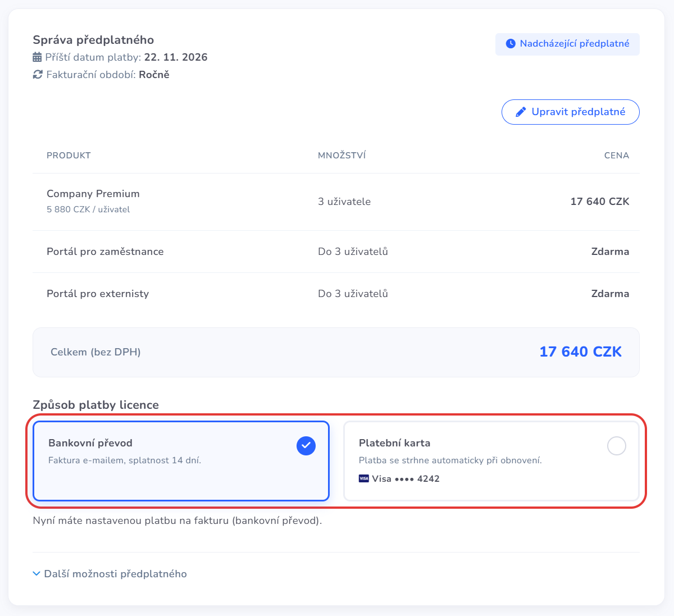This screenshot has height=616, width=674.
Task: Click the MNOŽSTVÍ column header
Action: coord(341,156)
